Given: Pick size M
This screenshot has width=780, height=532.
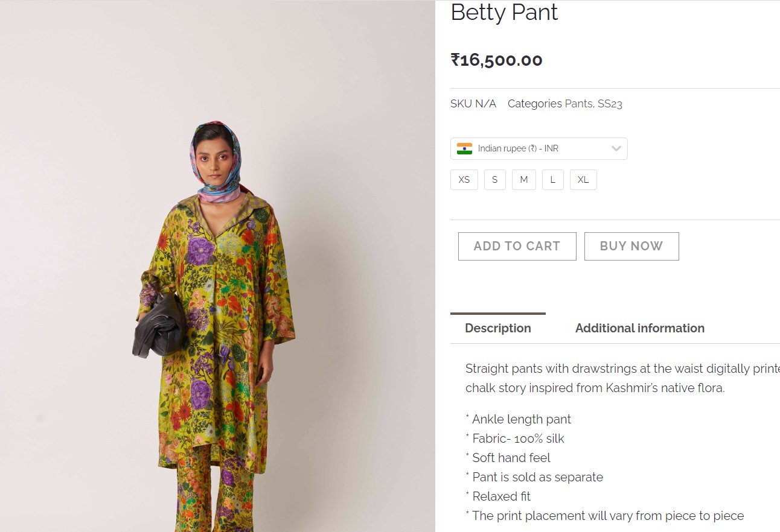Looking at the screenshot, I should click(x=523, y=180).
